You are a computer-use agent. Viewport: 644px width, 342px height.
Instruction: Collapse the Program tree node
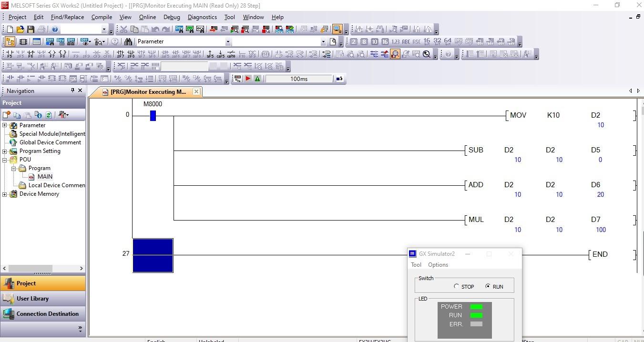(14, 168)
